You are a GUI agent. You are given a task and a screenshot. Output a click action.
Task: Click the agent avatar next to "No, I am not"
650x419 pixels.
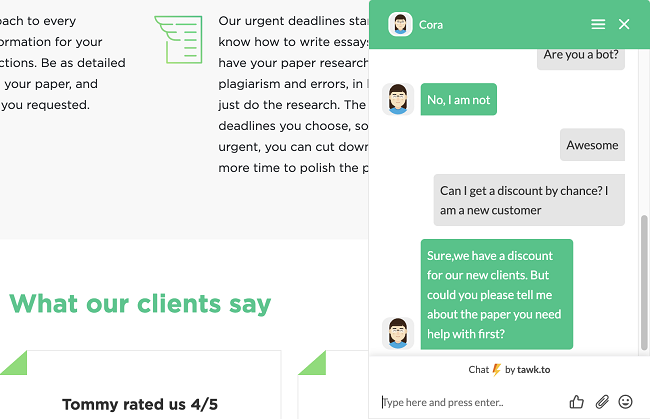398,99
